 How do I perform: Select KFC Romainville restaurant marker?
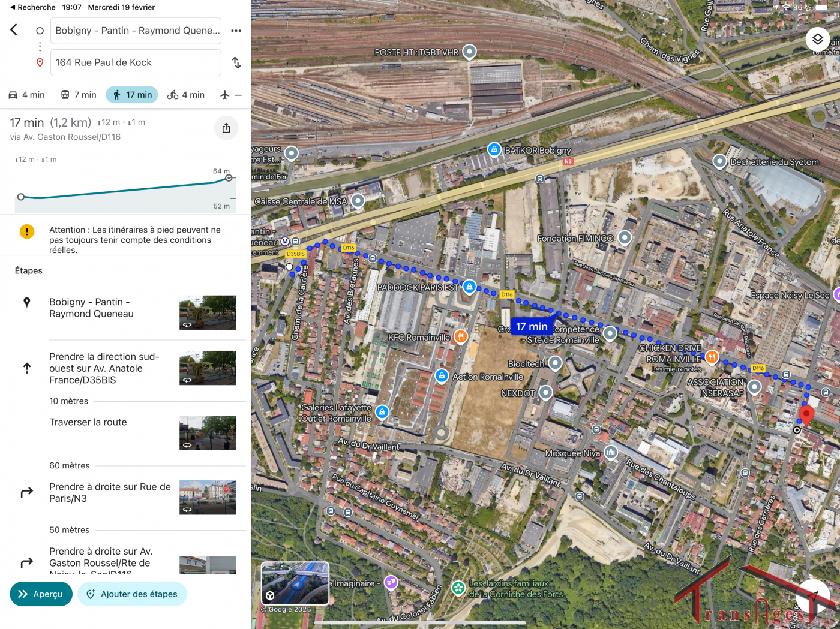pos(460,336)
